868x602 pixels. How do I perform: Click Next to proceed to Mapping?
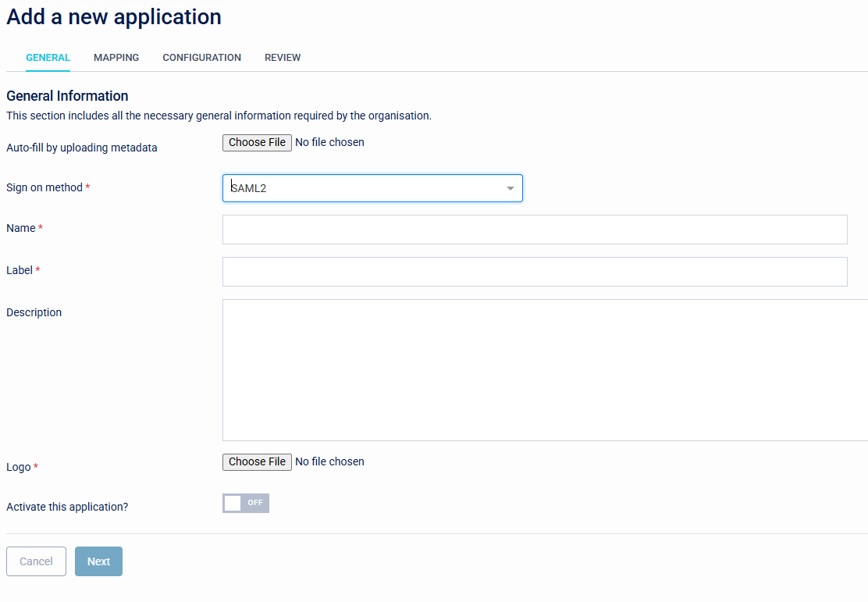[98, 561]
